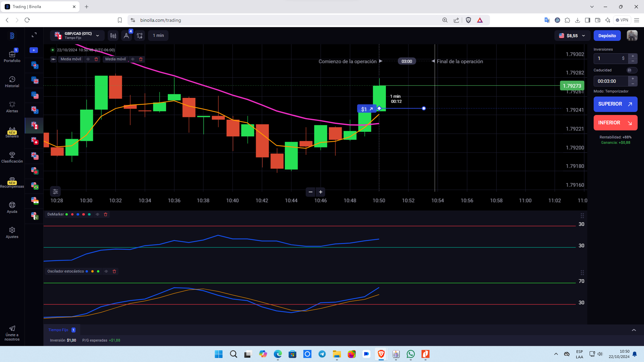Collapse indicator legend arrow icon
This screenshot has width=644, height=362.
pos(53,59)
